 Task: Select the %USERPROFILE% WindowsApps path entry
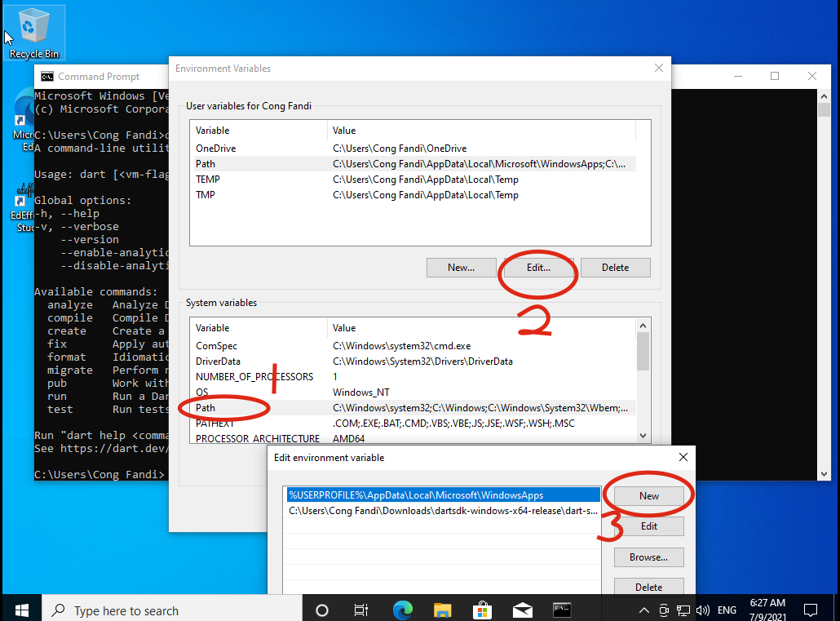443,495
